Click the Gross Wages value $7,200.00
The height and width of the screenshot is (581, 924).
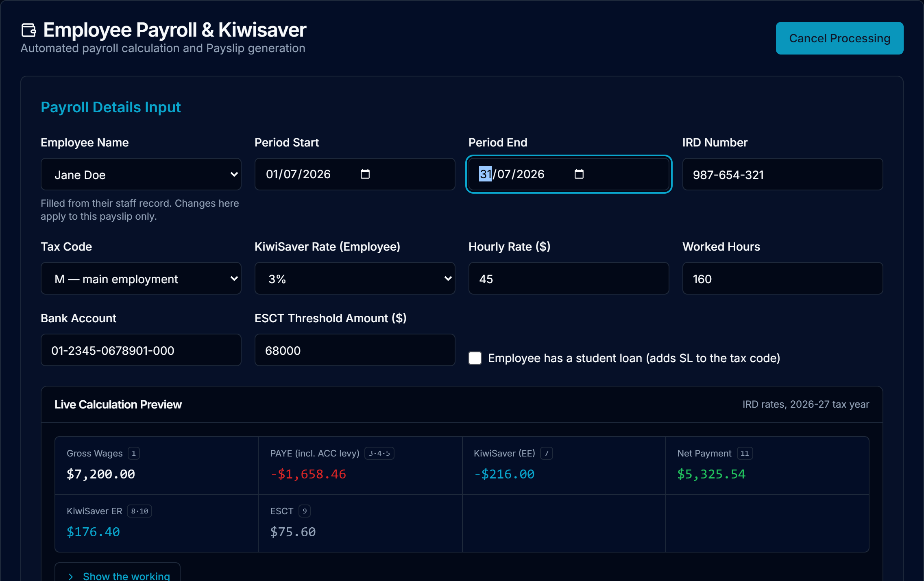click(x=101, y=474)
